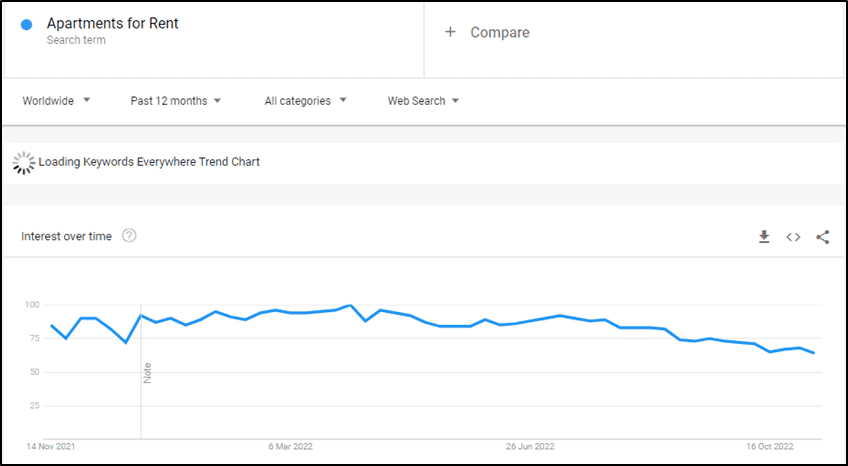Expand the Past 12 months time range
This screenshot has height=466, width=848.
pyautogui.click(x=176, y=101)
